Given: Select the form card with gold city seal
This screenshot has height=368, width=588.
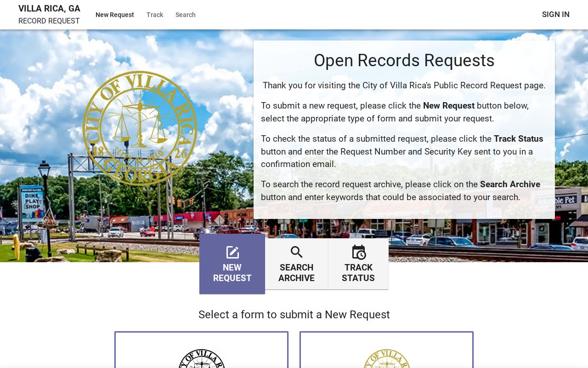Looking at the screenshot, I should tap(386, 350).
